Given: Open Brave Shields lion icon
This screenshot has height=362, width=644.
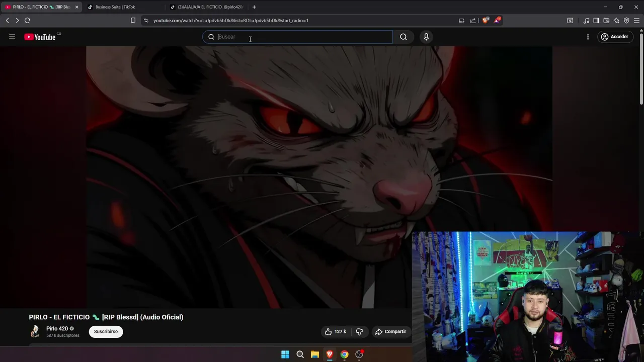Looking at the screenshot, I should (485, 21).
